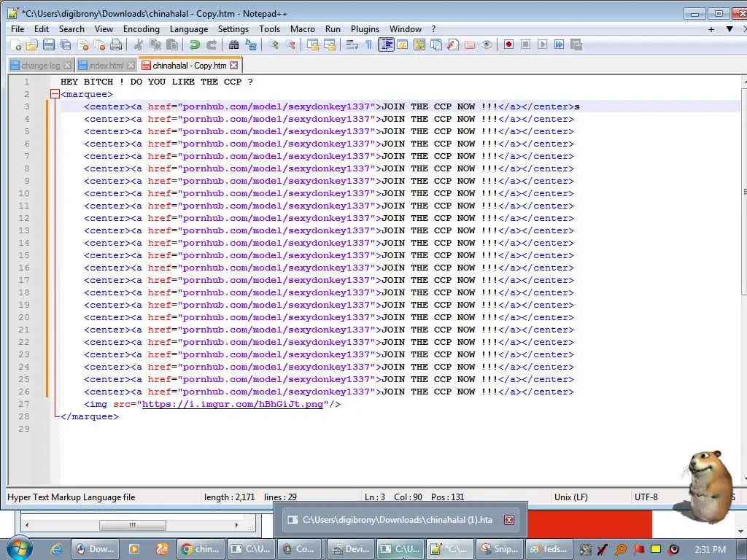Click the imgur image URL on line 27

(x=233, y=404)
